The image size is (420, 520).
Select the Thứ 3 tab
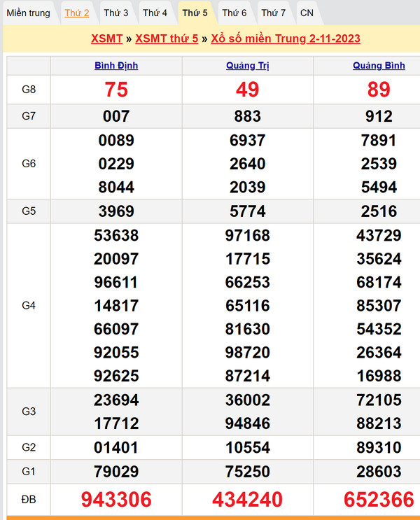point(116,13)
